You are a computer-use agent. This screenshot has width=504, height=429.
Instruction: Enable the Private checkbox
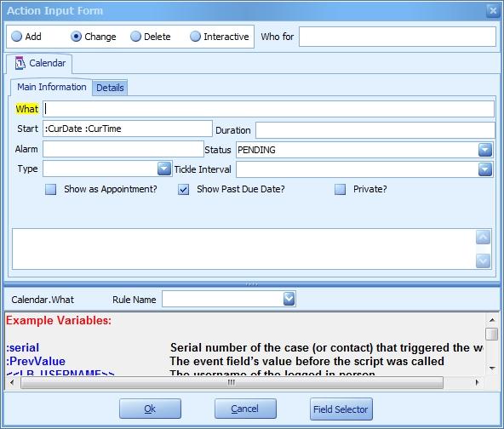pos(340,189)
